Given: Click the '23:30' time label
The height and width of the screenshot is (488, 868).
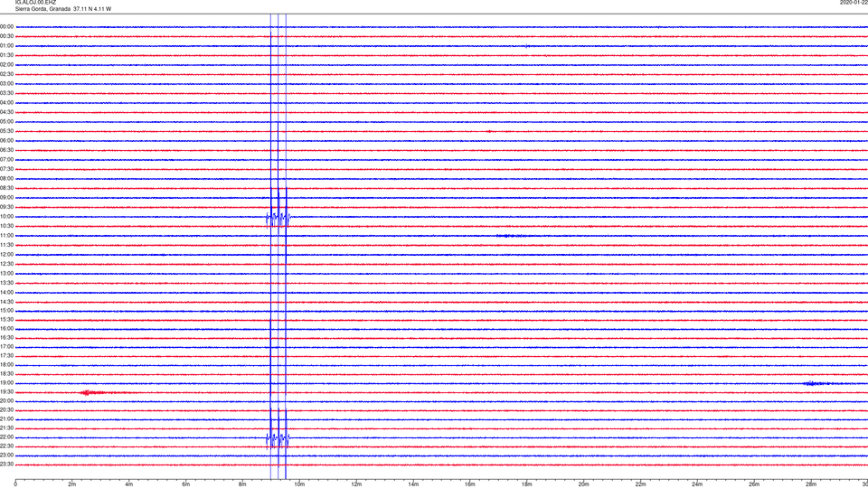Looking at the screenshot, I should pyautogui.click(x=7, y=465).
